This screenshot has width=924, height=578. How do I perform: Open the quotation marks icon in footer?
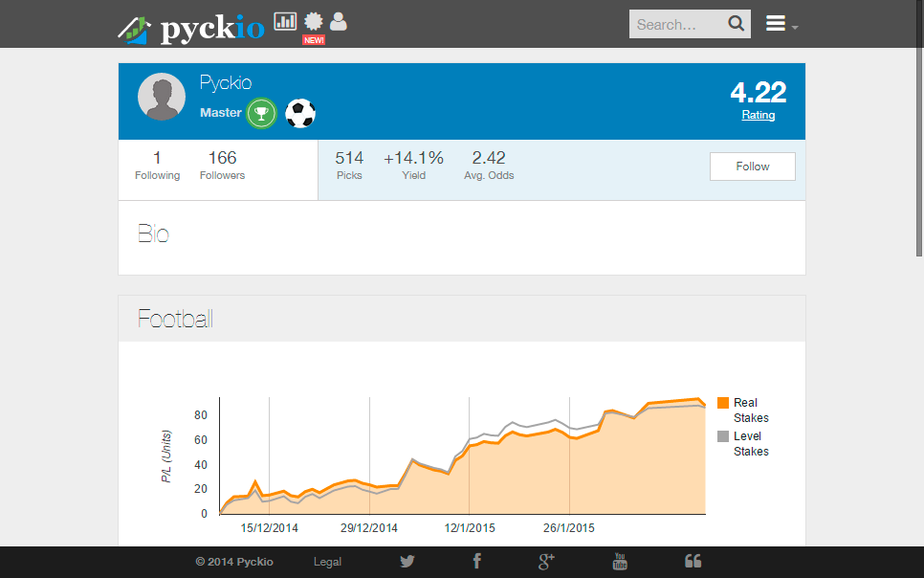tap(693, 561)
